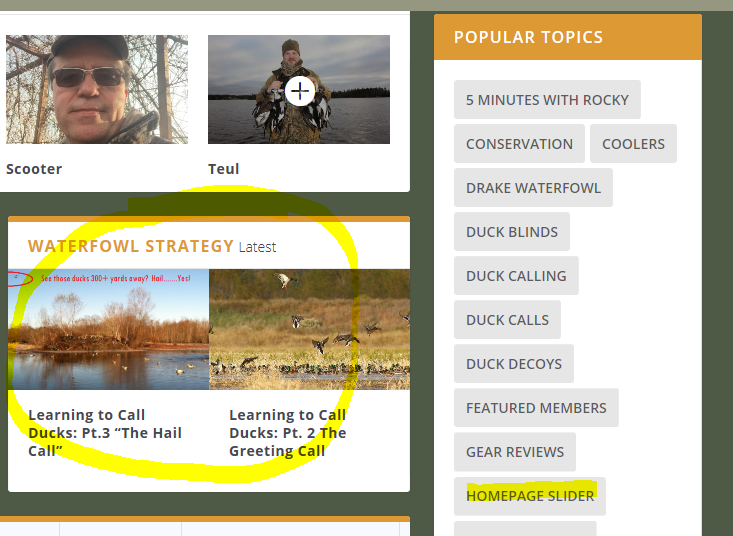Select the 5 Minutes With Rocky topic
Screen dimensions: 733x536
(547, 100)
